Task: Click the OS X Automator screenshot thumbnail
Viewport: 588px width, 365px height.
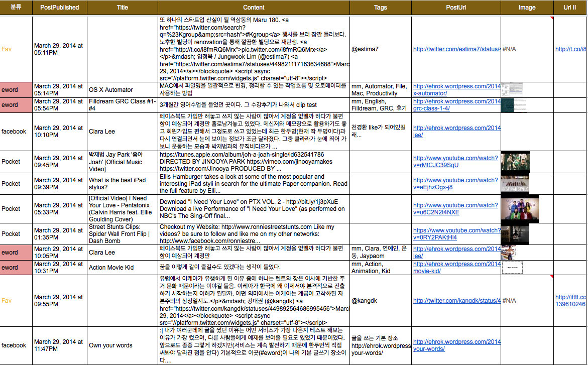Action: (512, 90)
